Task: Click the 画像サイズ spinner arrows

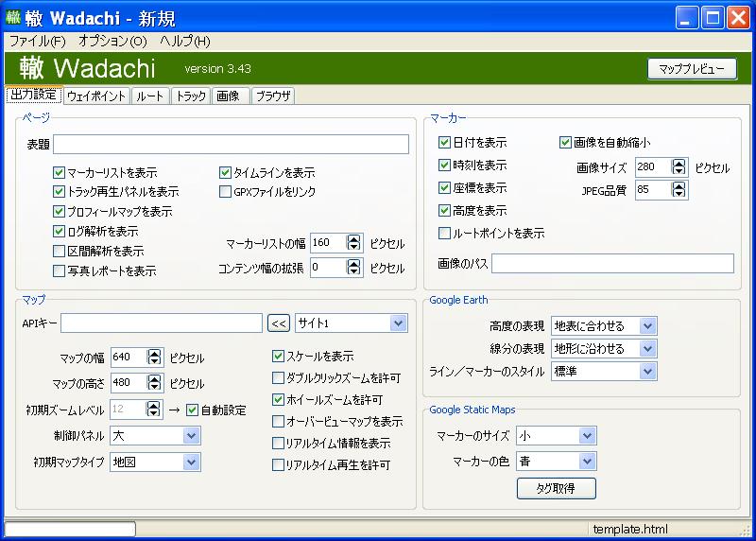Action: click(x=679, y=167)
